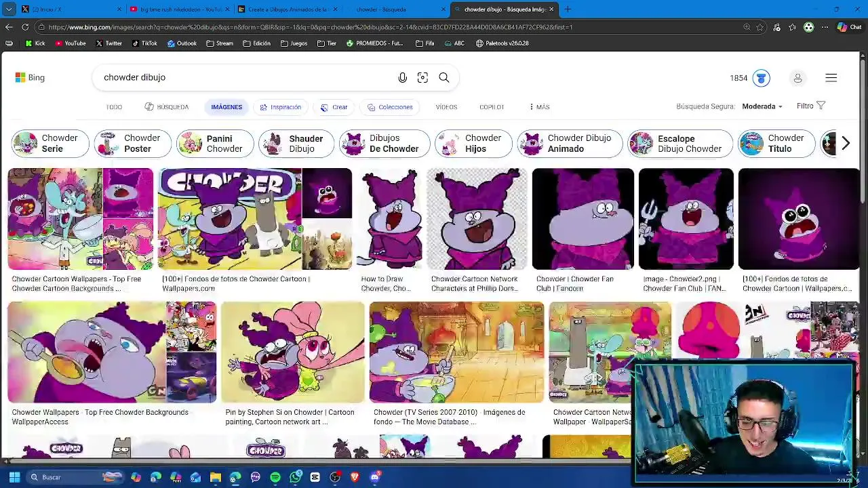The height and width of the screenshot is (488, 868).
Task: Open browser three-dots settings menu
Action: tap(825, 27)
